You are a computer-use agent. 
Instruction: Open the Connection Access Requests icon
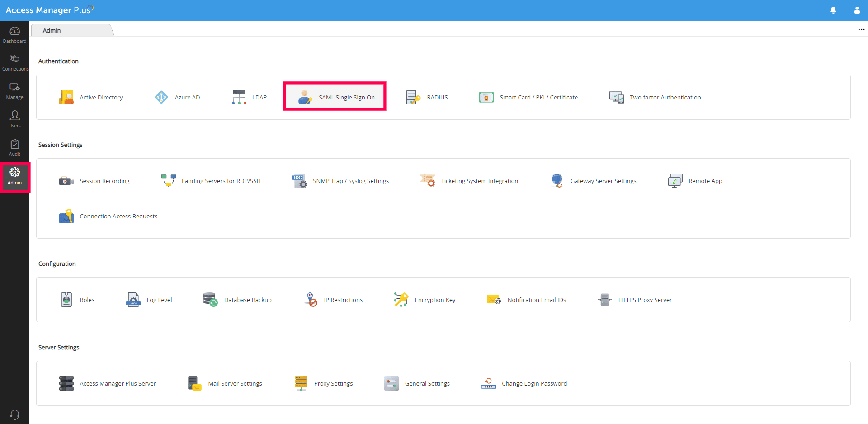click(x=66, y=216)
